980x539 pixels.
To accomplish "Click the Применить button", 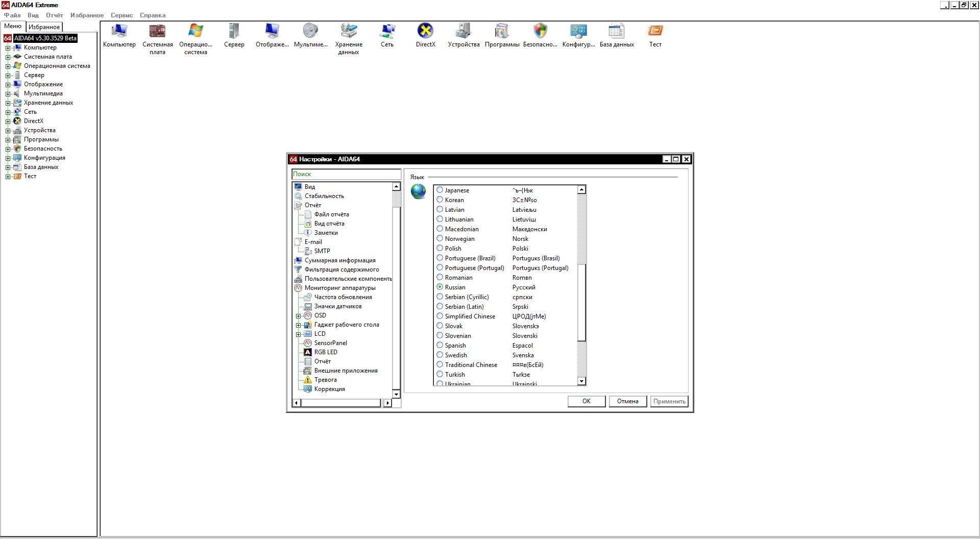I will (669, 401).
